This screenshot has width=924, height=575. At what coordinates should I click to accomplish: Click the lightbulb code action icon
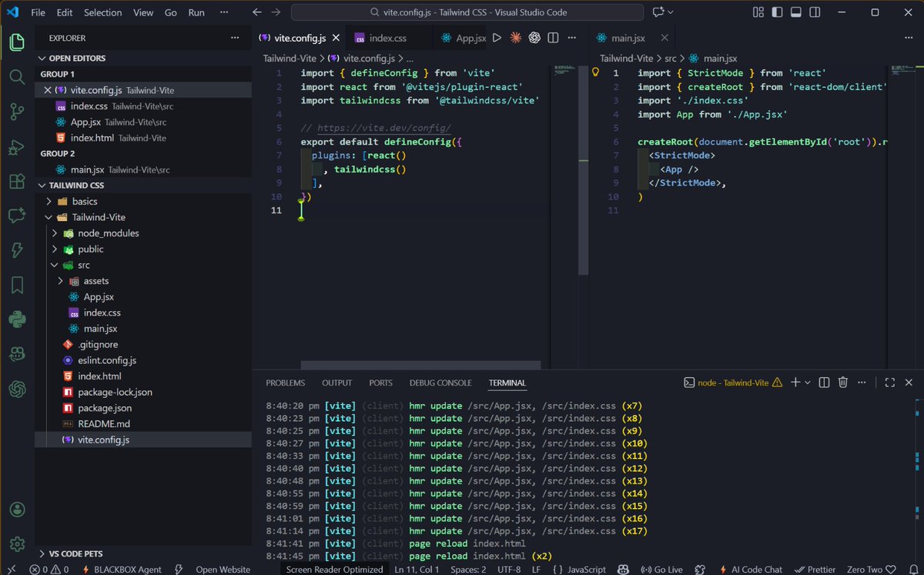point(595,72)
